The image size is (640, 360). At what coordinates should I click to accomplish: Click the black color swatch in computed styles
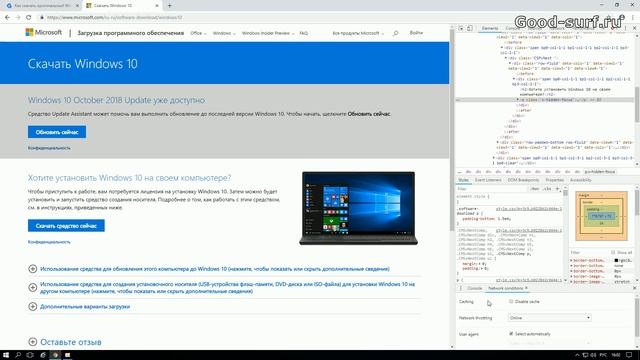(x=616, y=260)
